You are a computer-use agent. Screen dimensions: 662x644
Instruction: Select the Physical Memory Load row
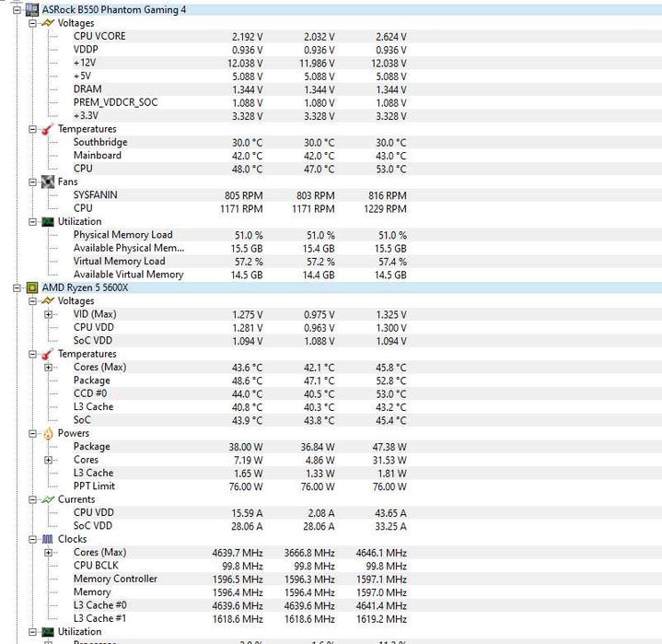coord(239,235)
